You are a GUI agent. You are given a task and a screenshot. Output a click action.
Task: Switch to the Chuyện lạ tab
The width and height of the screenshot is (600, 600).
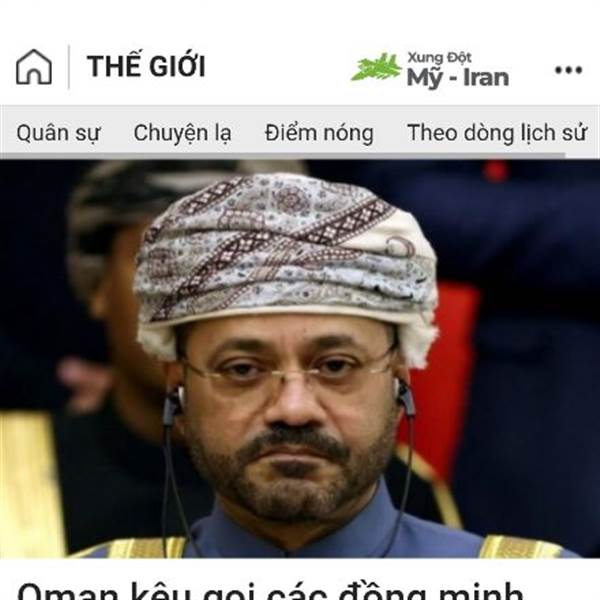pos(183,133)
